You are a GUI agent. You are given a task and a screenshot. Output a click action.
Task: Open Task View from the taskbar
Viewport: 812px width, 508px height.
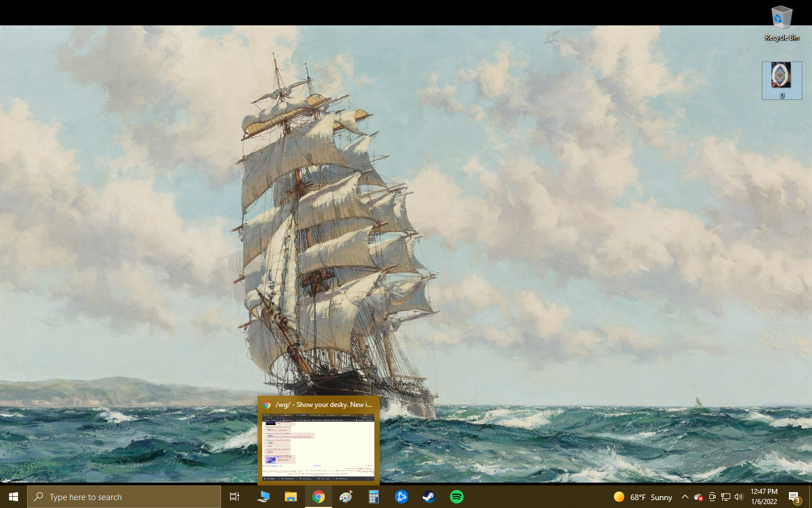click(x=235, y=497)
